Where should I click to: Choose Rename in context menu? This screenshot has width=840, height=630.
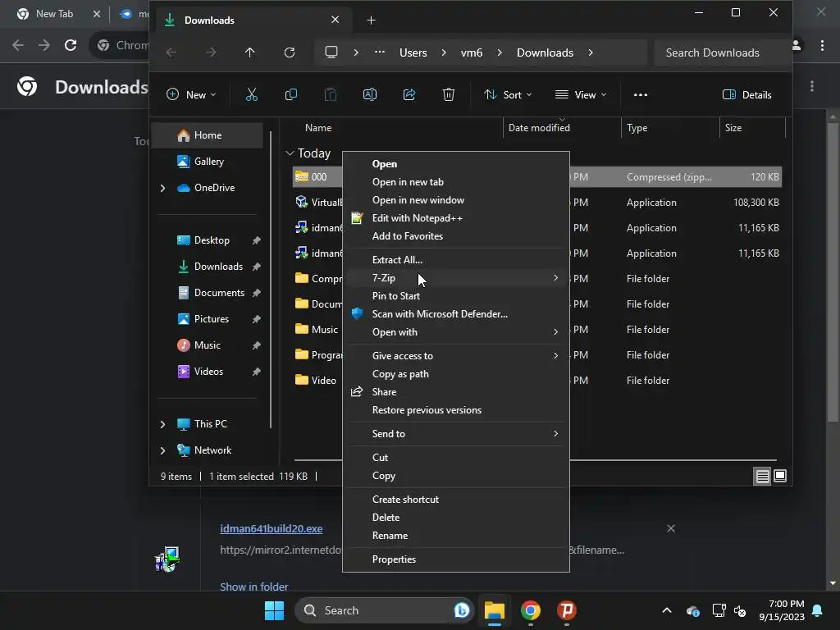[x=455, y=535]
